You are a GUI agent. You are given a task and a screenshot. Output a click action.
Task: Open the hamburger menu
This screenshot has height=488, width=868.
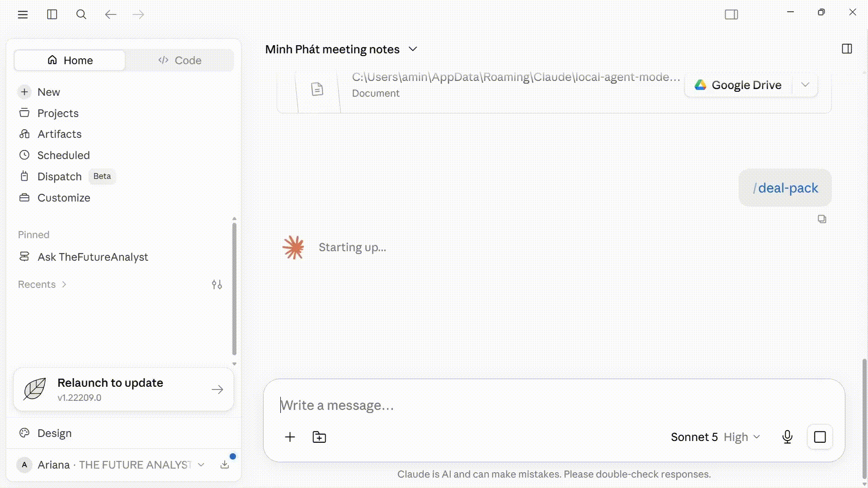click(23, 14)
